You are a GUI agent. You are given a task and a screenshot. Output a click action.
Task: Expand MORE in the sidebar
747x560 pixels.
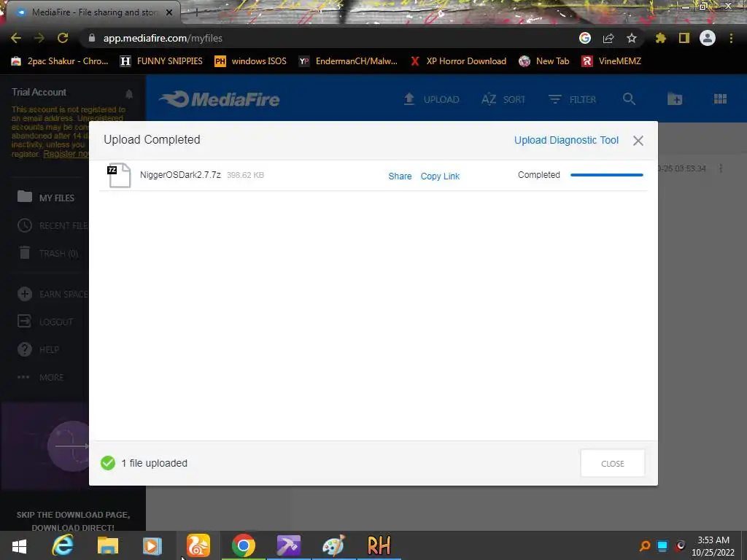[41, 377]
